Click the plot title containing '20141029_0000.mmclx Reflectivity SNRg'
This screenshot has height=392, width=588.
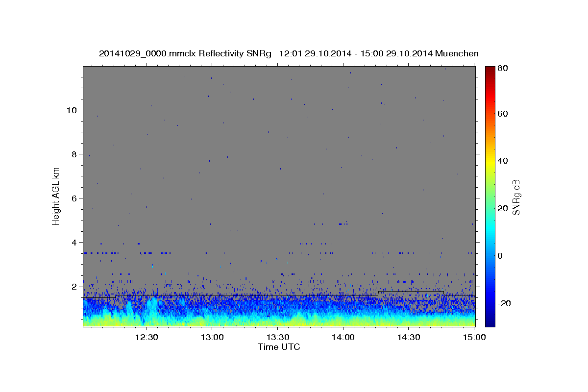click(289, 53)
